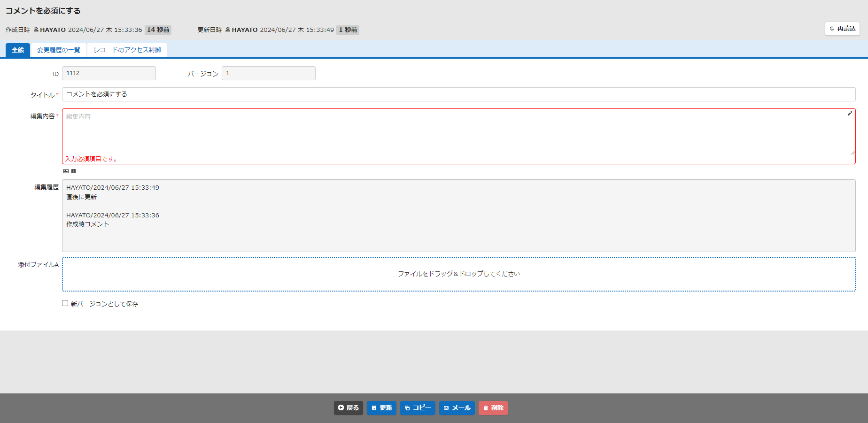Click the 添付ファイルA drop zone
The width and height of the screenshot is (868, 423).
point(459,274)
